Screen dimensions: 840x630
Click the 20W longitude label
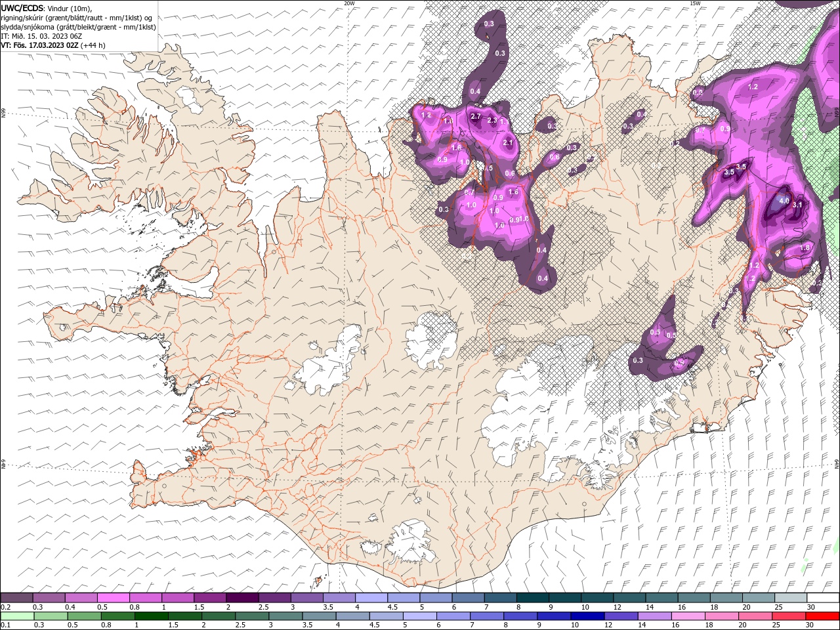[x=349, y=3]
